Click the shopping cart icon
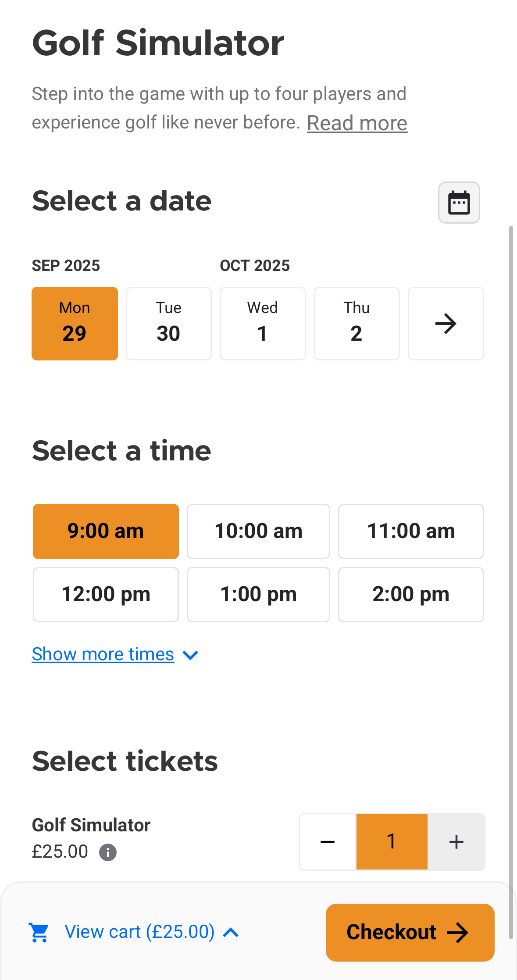Viewport: 517px width, 980px height. [x=39, y=932]
